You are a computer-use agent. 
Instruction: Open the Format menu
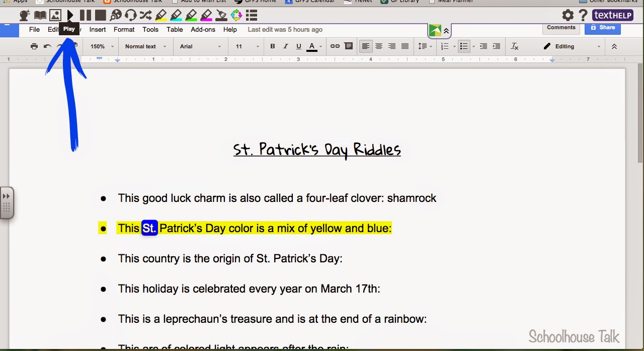[124, 30]
